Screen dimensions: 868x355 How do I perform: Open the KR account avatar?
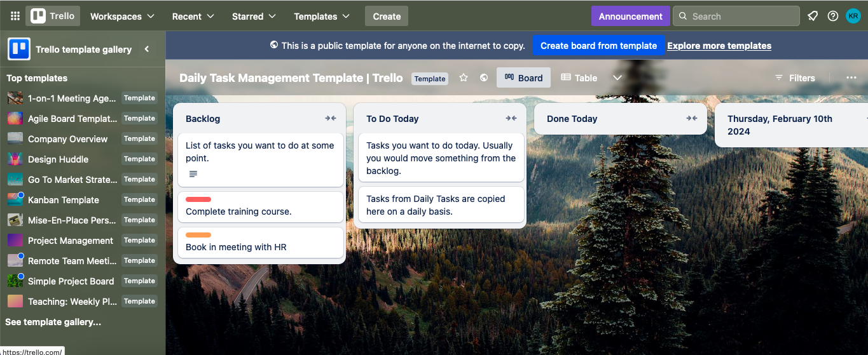tap(853, 16)
